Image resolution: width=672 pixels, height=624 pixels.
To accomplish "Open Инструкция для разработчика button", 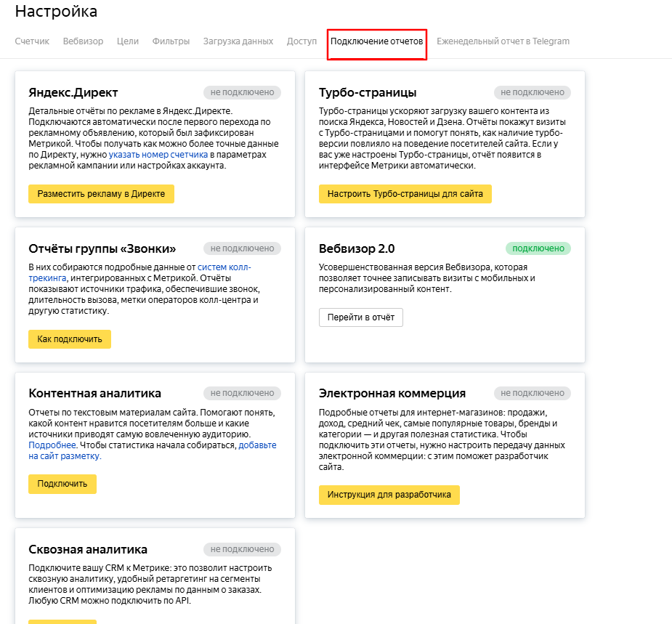I will click(x=389, y=495).
